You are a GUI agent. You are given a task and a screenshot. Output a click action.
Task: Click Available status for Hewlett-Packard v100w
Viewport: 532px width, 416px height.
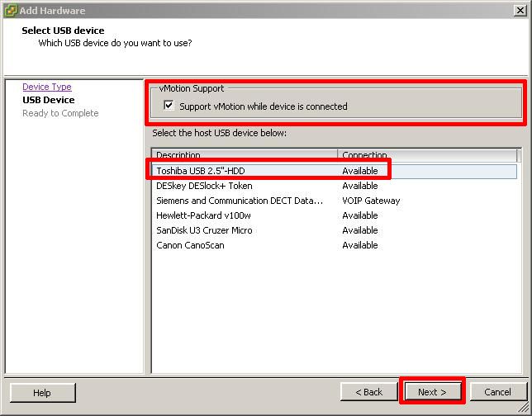(360, 215)
